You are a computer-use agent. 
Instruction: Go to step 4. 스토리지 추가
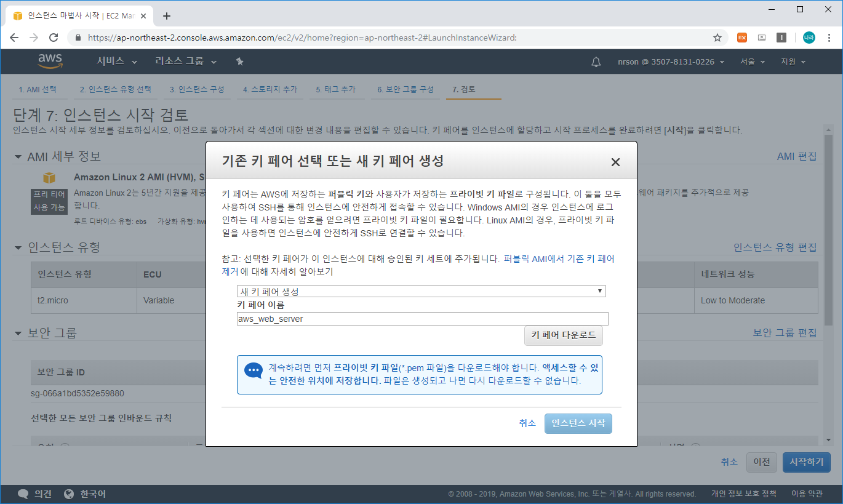[270, 90]
